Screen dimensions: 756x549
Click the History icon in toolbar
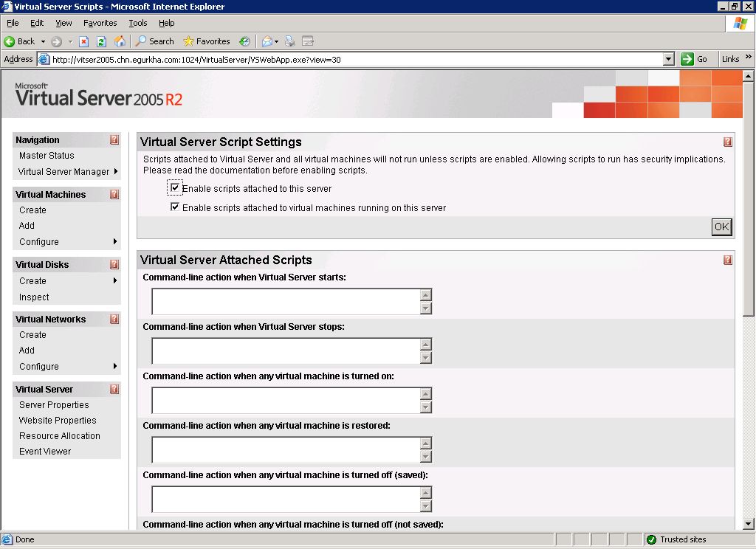point(245,41)
